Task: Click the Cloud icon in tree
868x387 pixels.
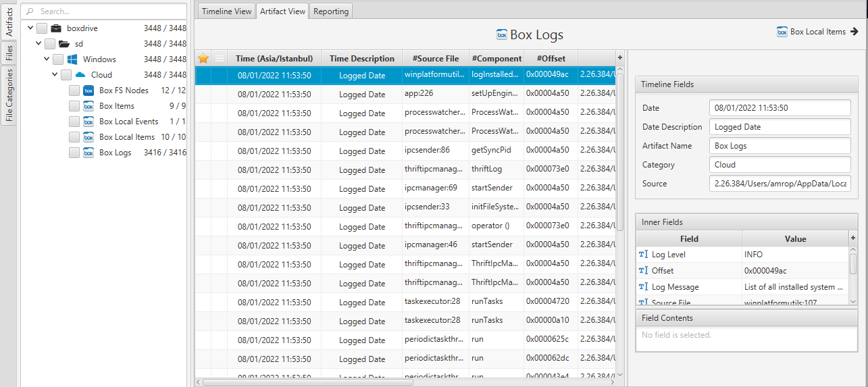Action: [80, 75]
